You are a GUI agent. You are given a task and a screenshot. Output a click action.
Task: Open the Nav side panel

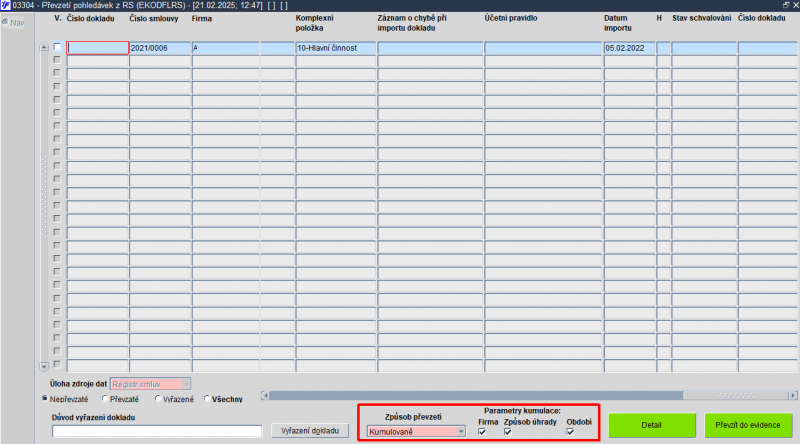click(14, 22)
